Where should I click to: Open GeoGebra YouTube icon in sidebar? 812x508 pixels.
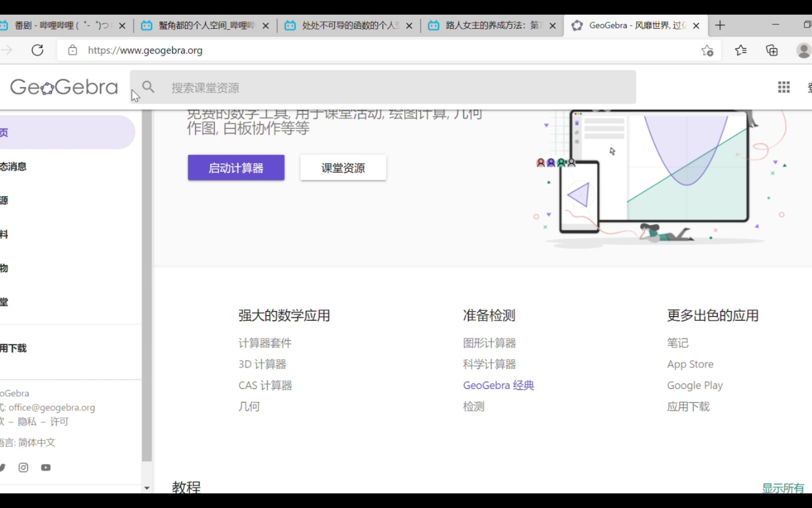click(x=46, y=467)
